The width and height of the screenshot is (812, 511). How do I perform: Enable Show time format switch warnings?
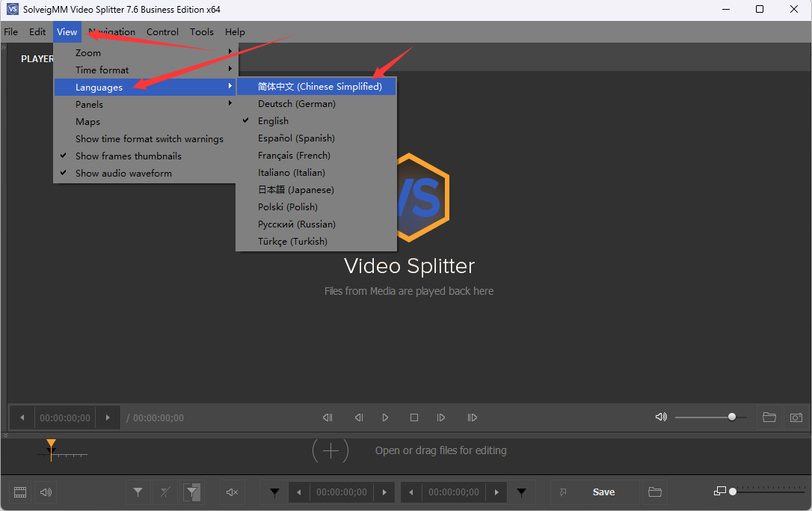point(150,138)
